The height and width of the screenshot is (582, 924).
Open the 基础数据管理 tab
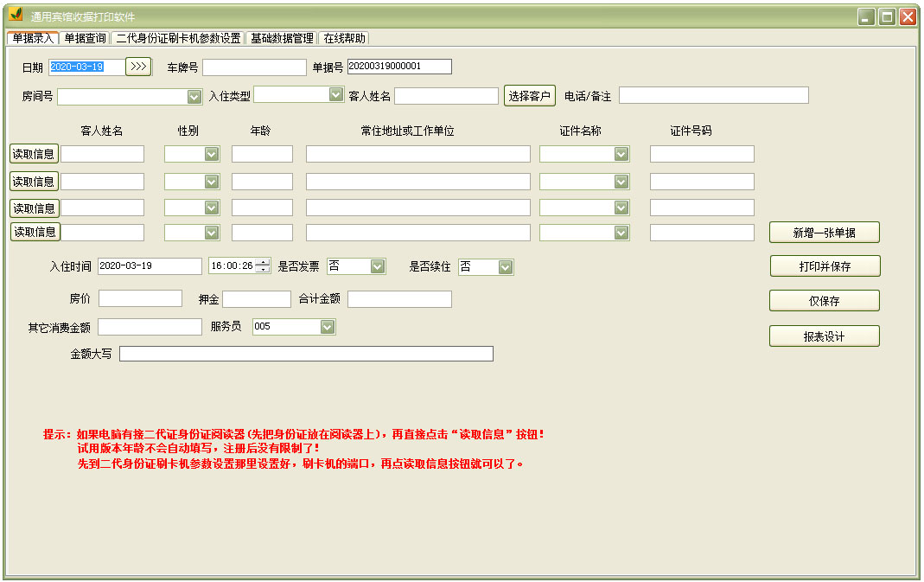282,38
